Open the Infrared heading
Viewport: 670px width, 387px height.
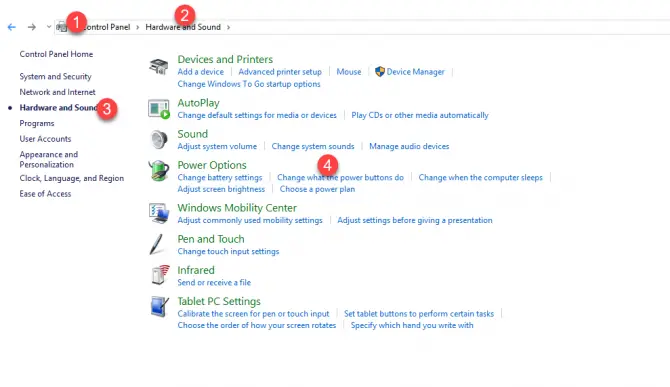(196, 270)
